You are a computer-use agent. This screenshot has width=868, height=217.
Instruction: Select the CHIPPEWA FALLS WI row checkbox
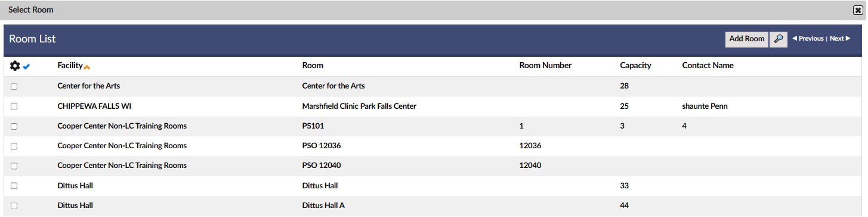point(14,106)
